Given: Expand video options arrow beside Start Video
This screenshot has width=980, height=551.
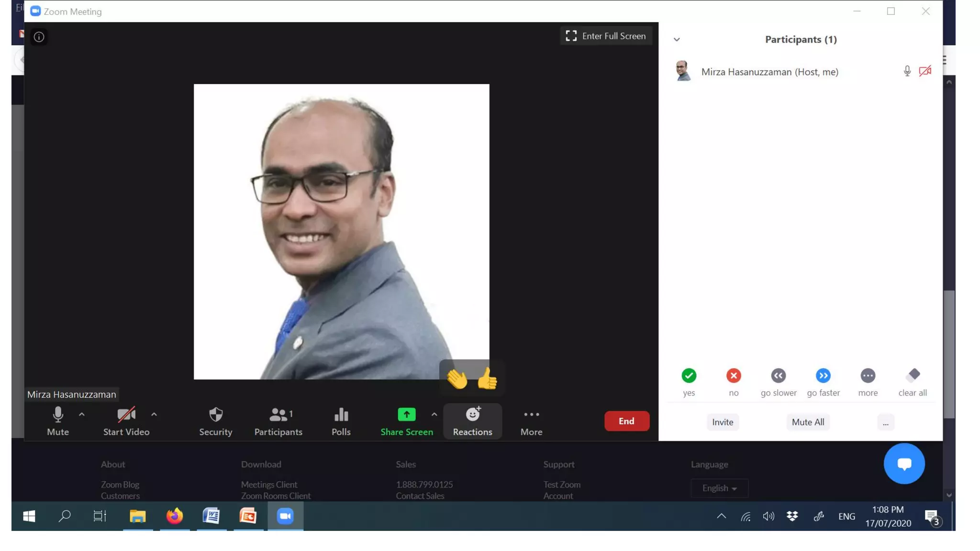Looking at the screenshot, I should point(154,415).
